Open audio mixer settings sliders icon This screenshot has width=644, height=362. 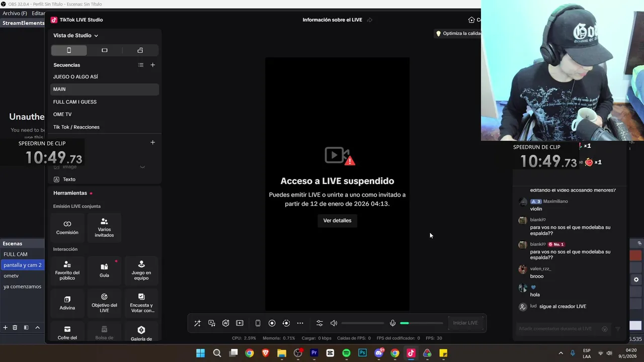319,323
